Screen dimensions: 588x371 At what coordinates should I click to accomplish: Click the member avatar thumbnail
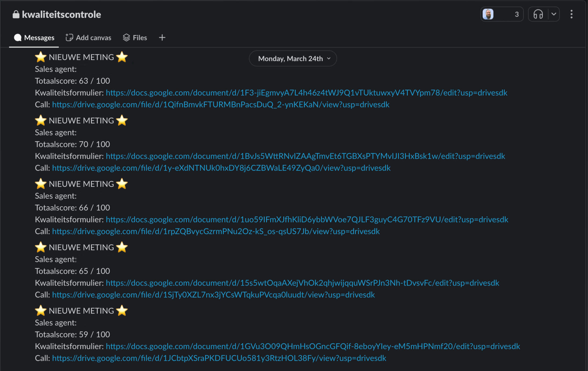point(488,14)
